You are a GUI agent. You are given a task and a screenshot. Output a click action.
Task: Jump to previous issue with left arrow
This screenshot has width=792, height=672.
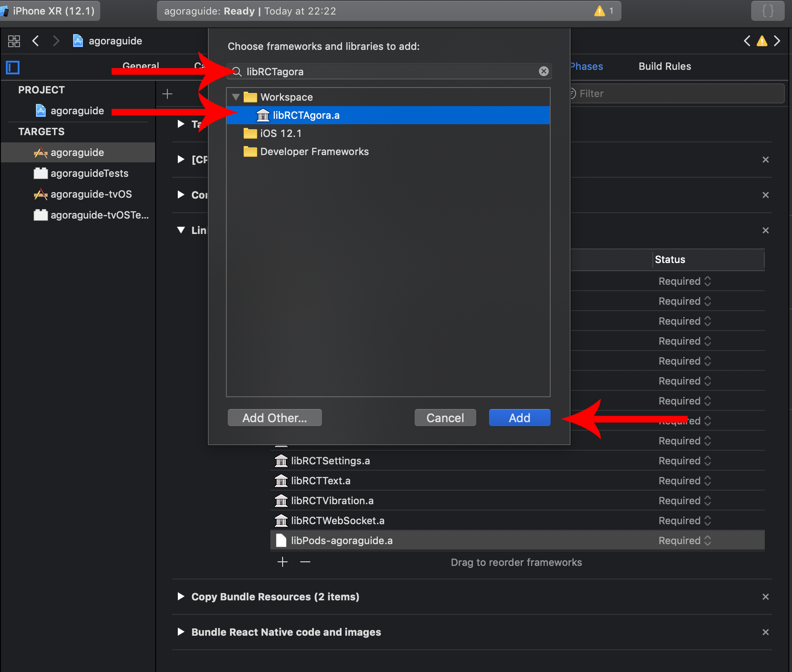pos(747,41)
